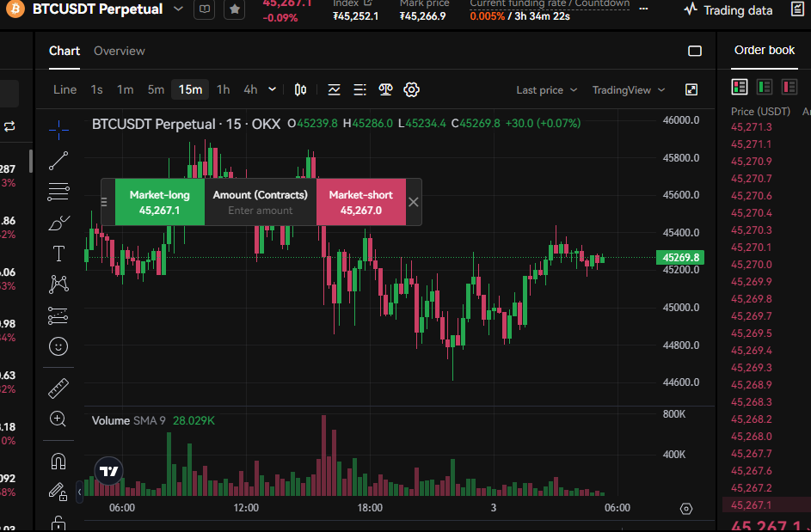Open the contract guide book icon
The height and width of the screenshot is (532, 811).
(205, 9)
